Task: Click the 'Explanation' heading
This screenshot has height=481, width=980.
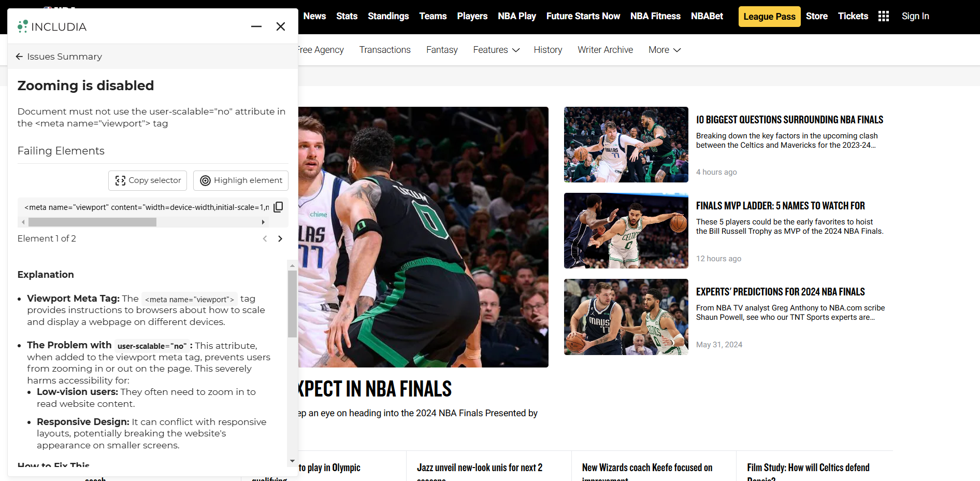Action: 46,275
